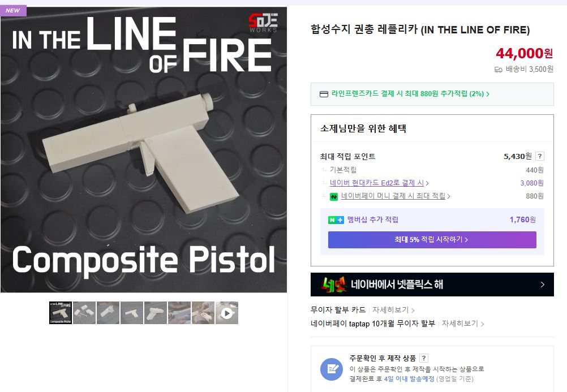Screen dimensions: 567x392
Task: Click the N+ membership icon
Action: (x=336, y=220)
